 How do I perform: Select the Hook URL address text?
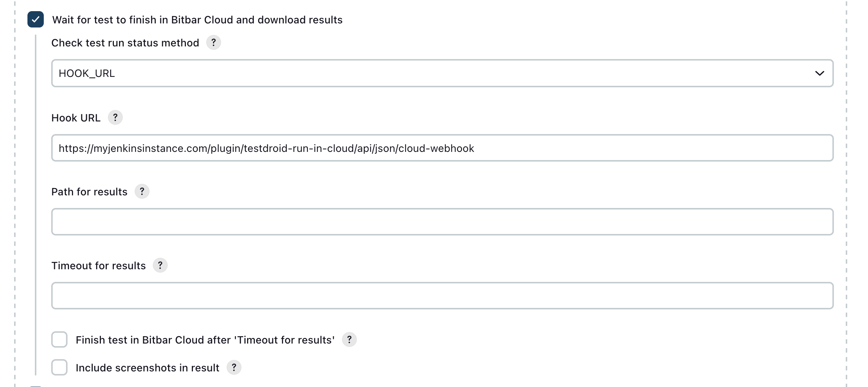266,148
